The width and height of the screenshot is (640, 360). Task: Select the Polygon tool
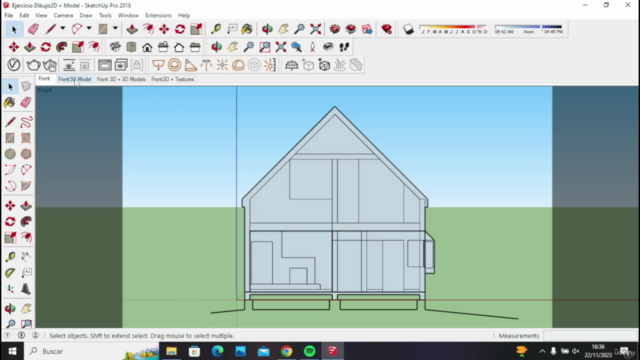coord(26,154)
